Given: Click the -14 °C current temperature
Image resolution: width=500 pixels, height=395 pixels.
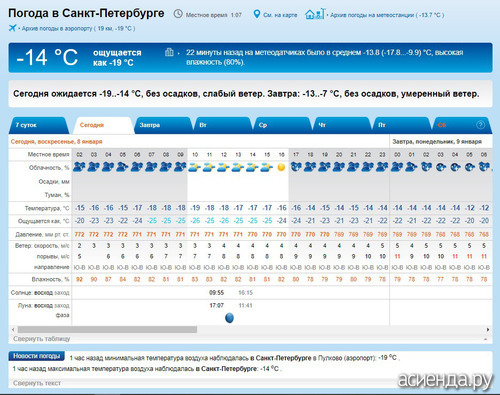Looking at the screenshot, I should coord(47,57).
